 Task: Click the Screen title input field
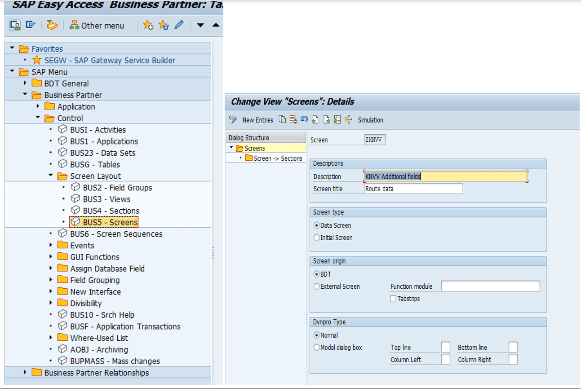tap(413, 189)
